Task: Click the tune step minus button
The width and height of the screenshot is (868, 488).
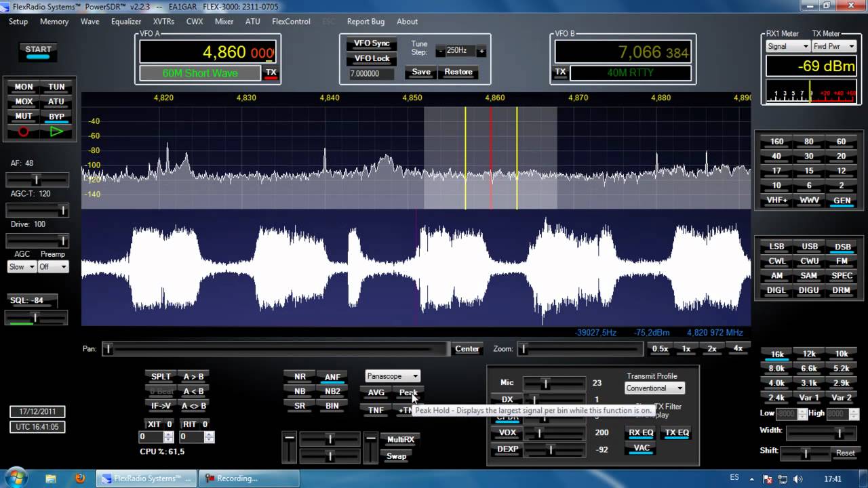Action: 440,51
